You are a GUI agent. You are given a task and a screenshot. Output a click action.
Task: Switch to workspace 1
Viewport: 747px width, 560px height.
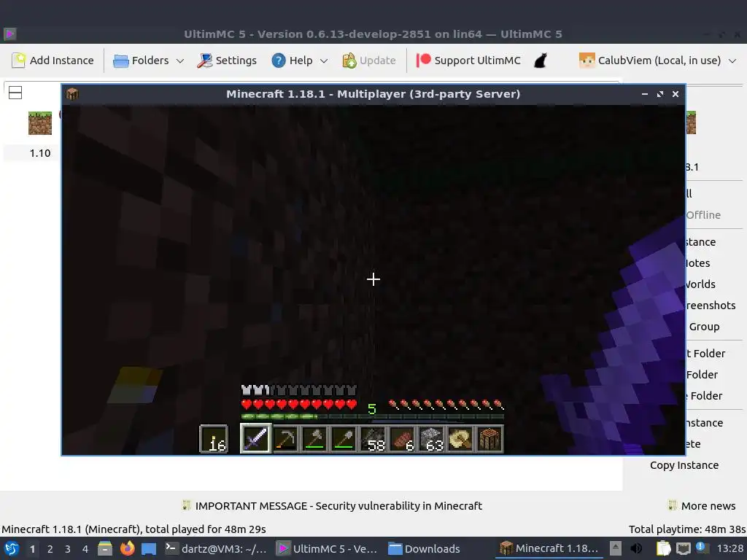32,549
